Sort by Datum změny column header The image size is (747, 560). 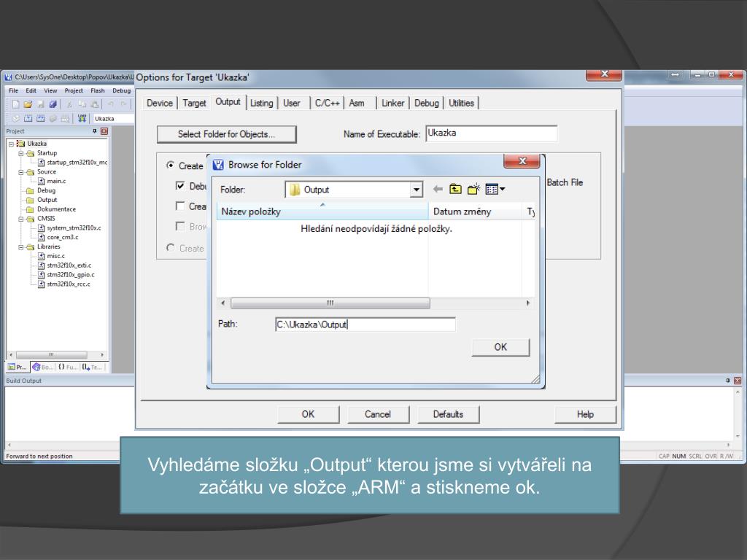point(476,211)
